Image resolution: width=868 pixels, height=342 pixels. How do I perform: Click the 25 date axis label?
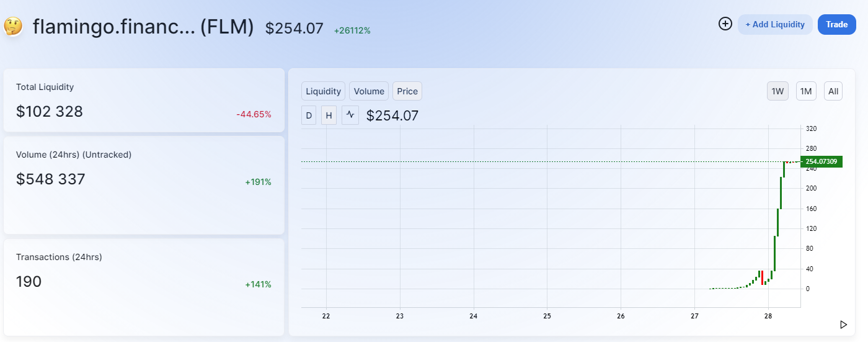(547, 316)
